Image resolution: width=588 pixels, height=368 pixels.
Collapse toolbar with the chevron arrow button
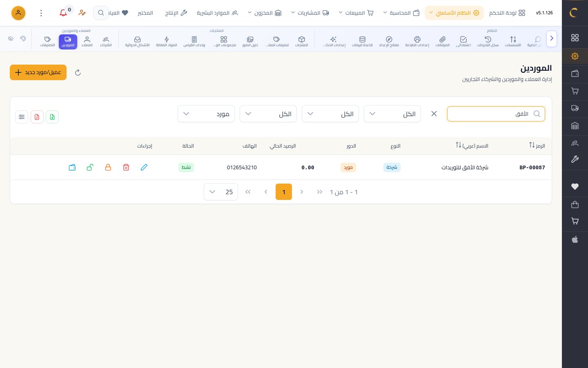tap(552, 38)
